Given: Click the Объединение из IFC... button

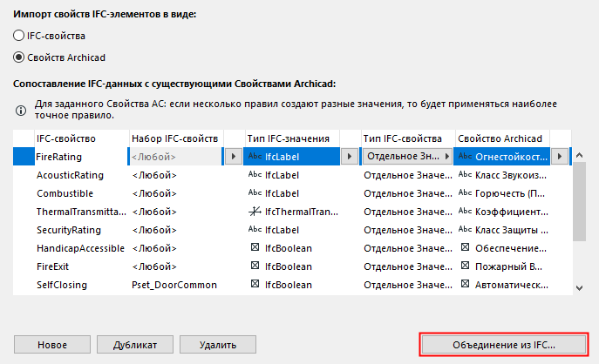Looking at the screenshot, I should pos(504,344).
